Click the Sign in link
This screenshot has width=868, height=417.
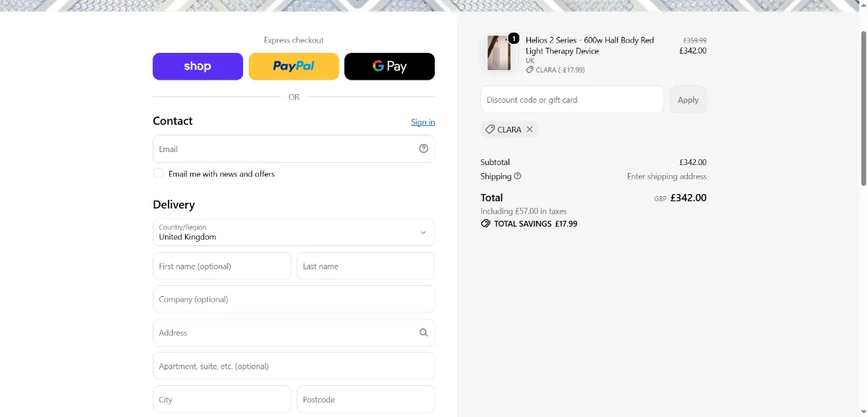(x=423, y=122)
